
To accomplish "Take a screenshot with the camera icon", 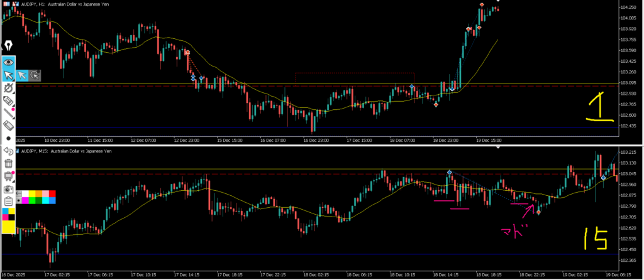I will pos(9,189).
